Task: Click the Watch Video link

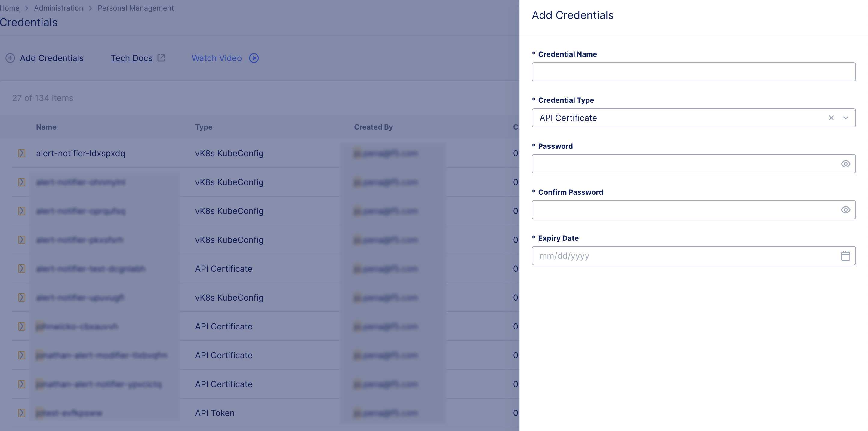Action: coord(217,58)
